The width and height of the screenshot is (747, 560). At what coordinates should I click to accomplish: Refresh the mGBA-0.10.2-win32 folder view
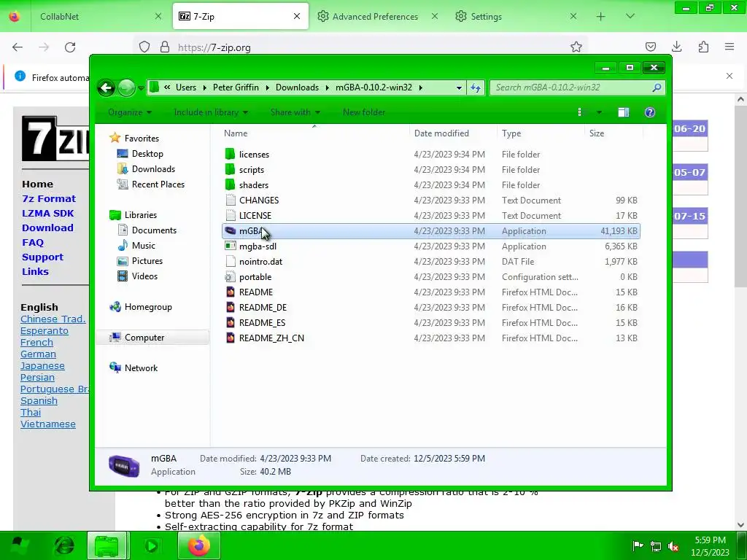tap(476, 87)
